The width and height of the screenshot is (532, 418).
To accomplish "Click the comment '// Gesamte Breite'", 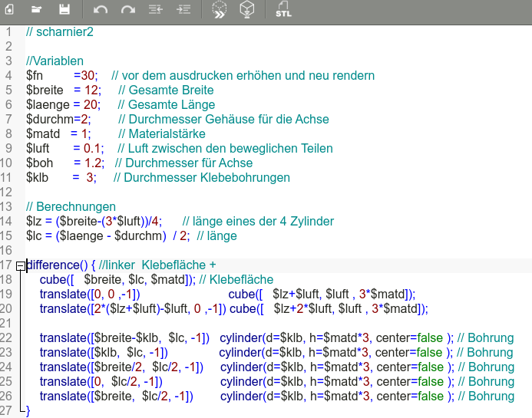I will 166,91.
